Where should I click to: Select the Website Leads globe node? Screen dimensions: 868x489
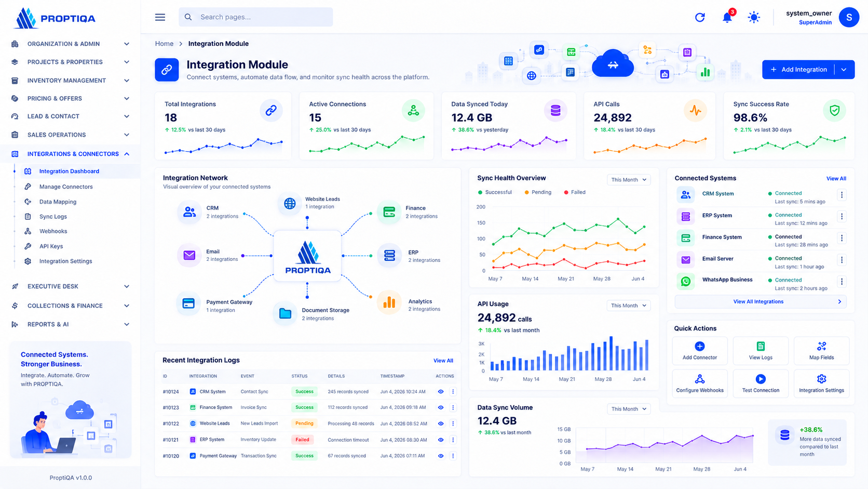(290, 203)
